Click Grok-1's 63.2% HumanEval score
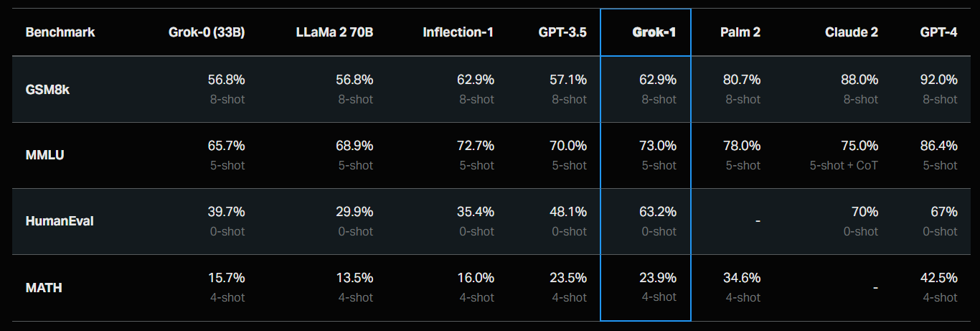Screen dimensions: 980x331 pyautogui.click(x=658, y=212)
